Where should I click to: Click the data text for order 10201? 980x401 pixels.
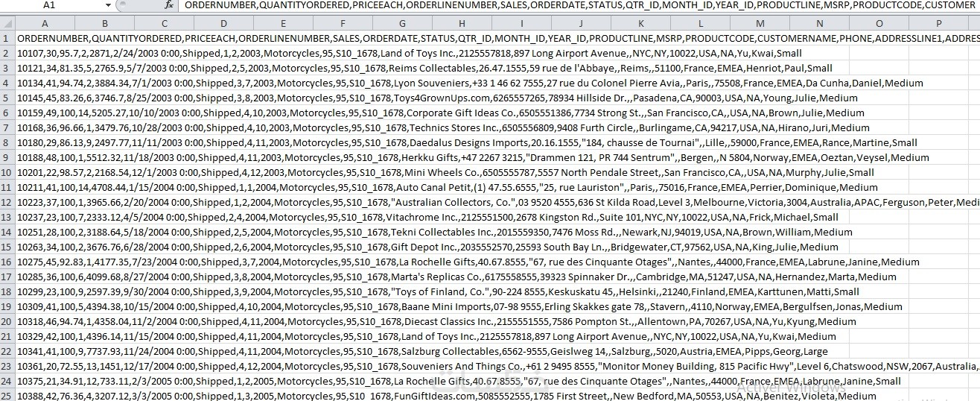445,172
